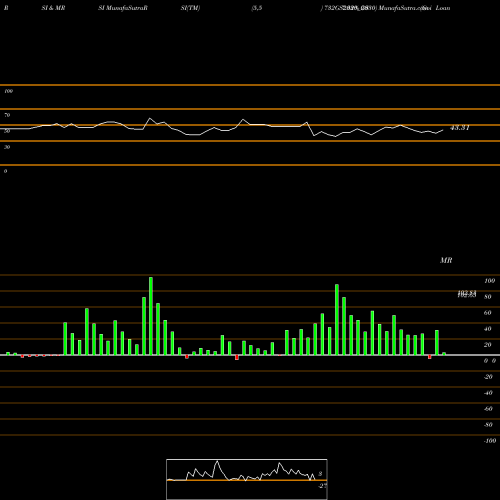
Task: Click the 'SI(TM)' header label
Action: [x=190, y=8]
